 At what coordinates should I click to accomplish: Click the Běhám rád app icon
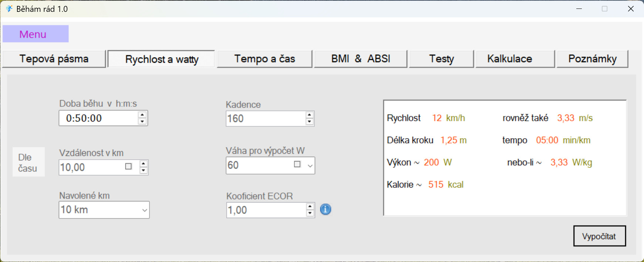coord(9,8)
